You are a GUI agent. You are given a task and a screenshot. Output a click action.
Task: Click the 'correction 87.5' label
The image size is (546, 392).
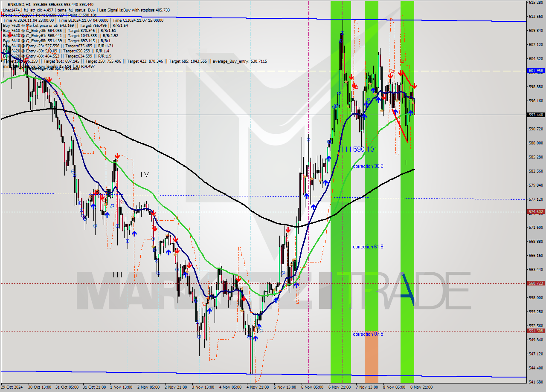click(368, 334)
